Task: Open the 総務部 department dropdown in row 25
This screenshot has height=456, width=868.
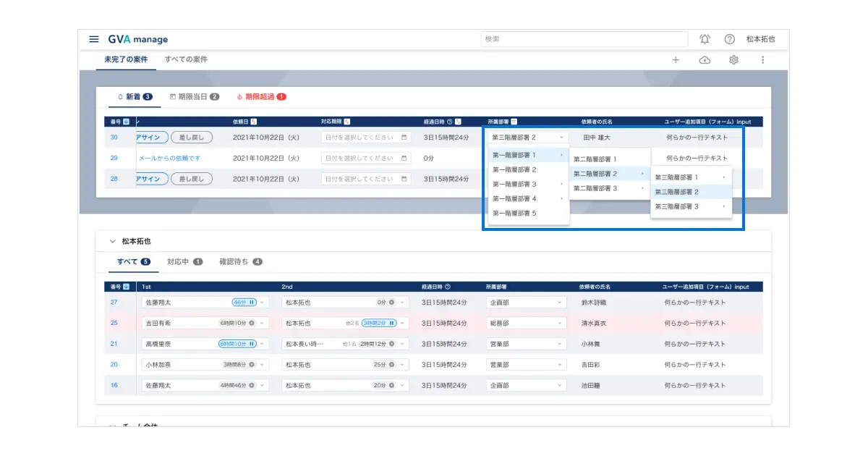Action: click(526, 323)
